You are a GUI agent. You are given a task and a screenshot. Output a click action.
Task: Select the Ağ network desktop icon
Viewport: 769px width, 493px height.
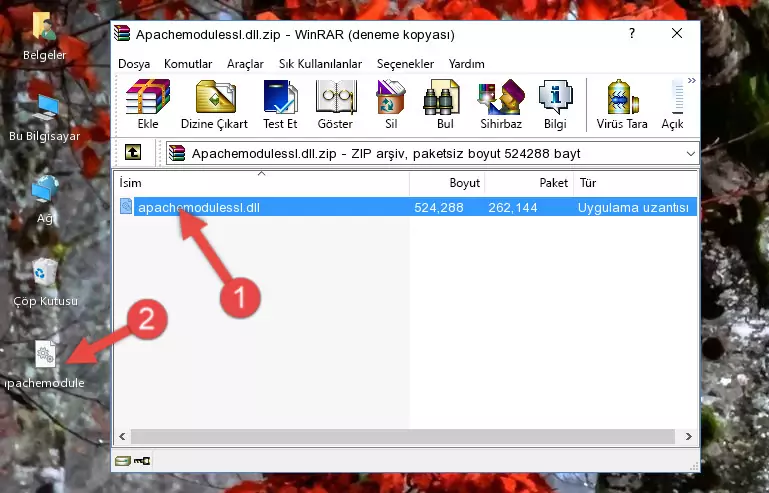point(45,200)
